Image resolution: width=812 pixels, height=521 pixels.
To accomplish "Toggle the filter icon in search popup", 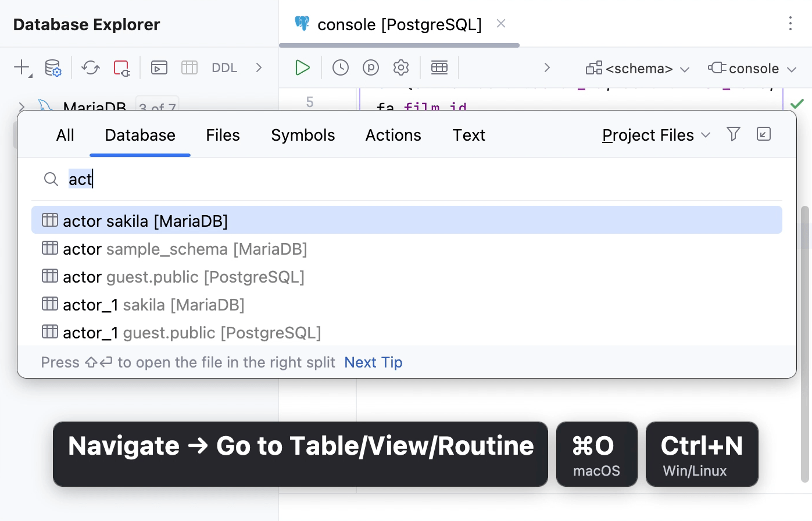I will tap(734, 134).
